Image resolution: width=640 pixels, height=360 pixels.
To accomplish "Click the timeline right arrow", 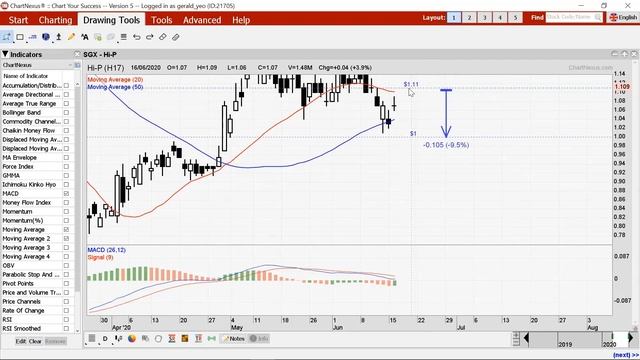I will tap(631, 338).
